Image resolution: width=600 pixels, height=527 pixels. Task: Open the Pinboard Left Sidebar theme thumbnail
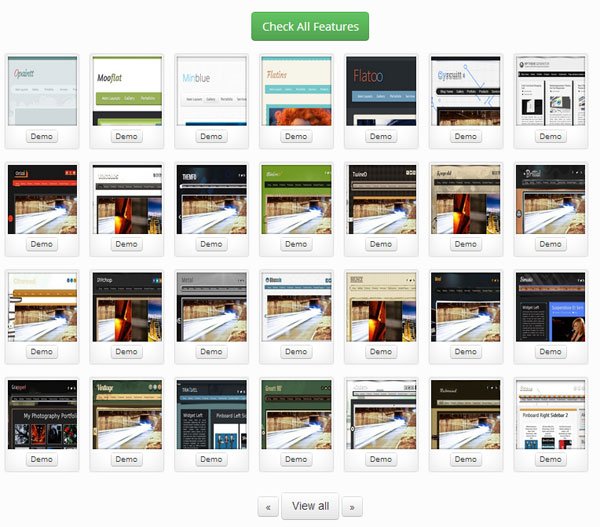212,414
